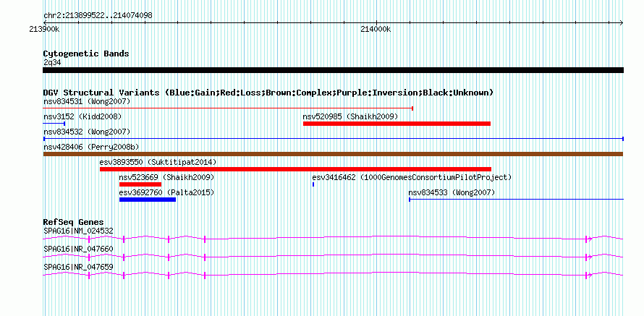Open the esv3692760 (Palta2015) label
Screen dimensions: 644x316
(166, 192)
